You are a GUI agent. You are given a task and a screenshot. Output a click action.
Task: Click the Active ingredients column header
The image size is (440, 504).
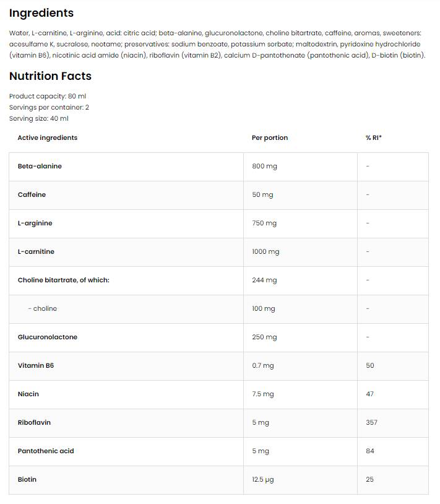[48, 137]
